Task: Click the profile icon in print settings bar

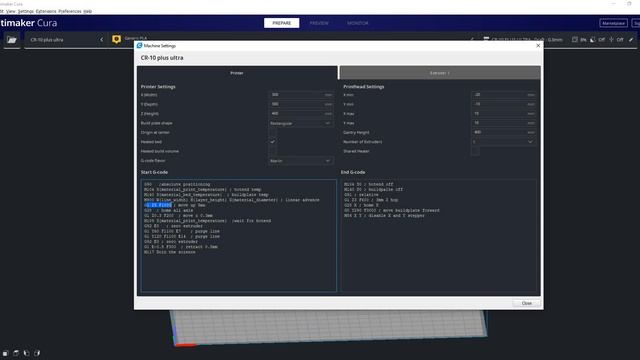Action: 486,40
